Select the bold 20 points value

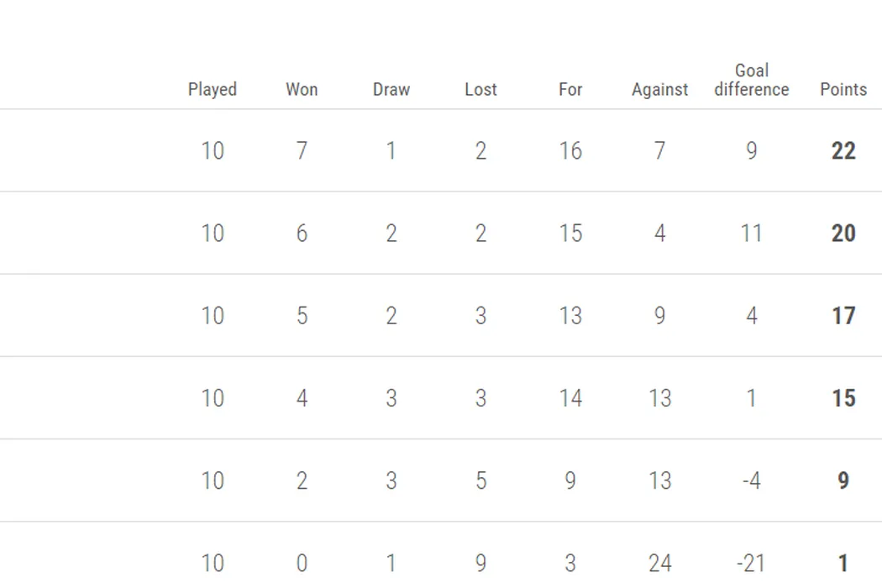click(843, 234)
